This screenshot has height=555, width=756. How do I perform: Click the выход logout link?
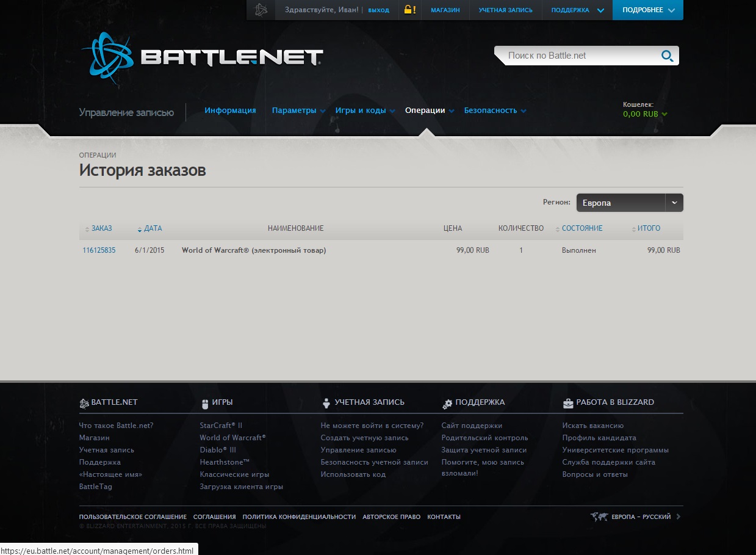click(x=378, y=10)
